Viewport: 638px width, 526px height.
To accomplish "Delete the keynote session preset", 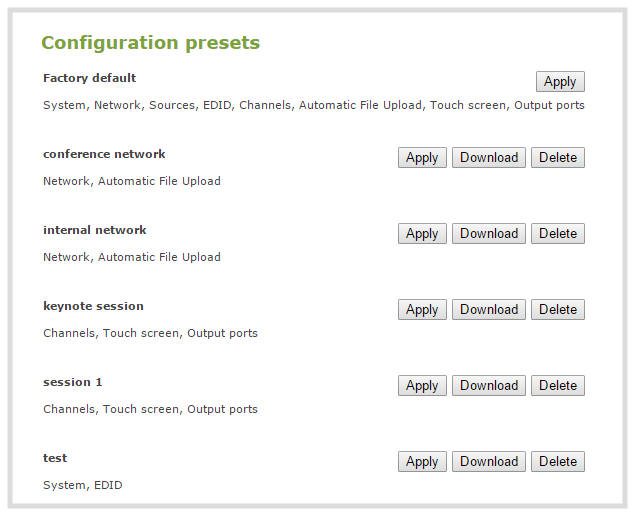I will tap(558, 310).
